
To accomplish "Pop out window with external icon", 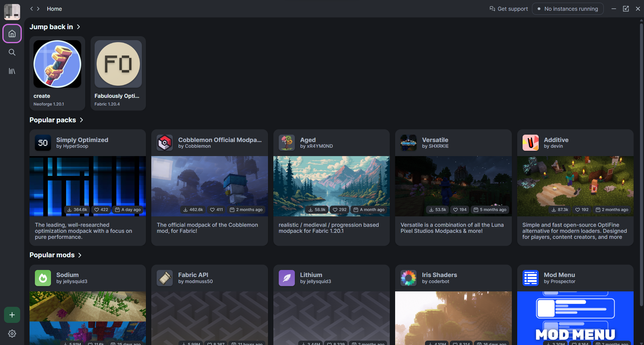I will [626, 9].
